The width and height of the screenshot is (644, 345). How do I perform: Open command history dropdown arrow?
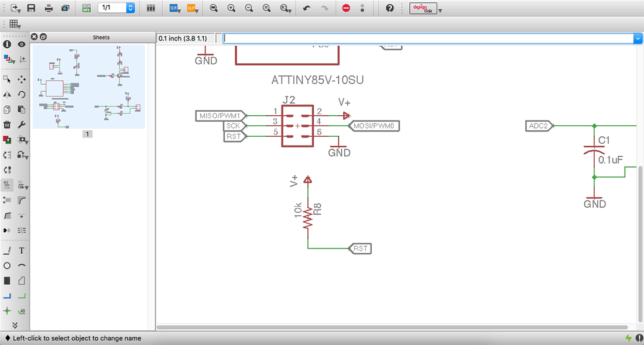click(x=638, y=38)
